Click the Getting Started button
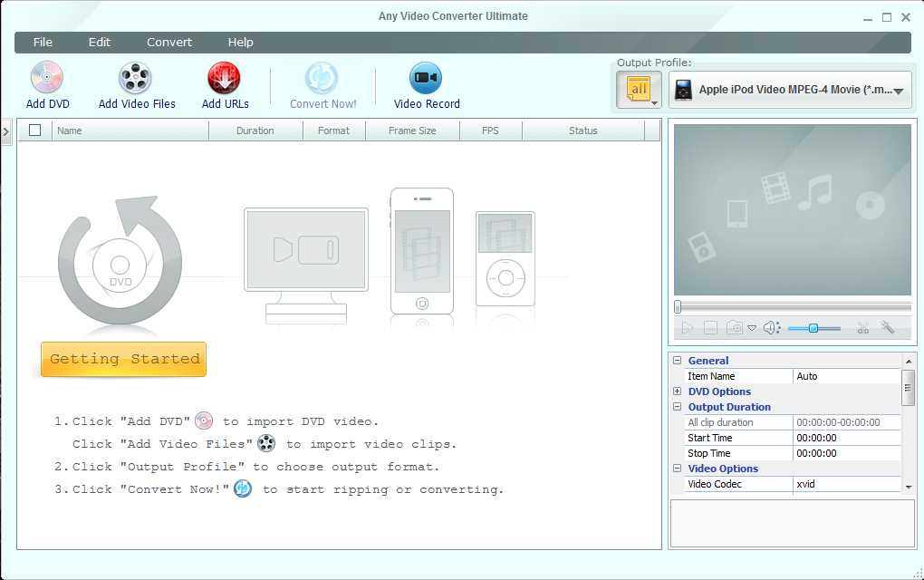 (x=124, y=359)
